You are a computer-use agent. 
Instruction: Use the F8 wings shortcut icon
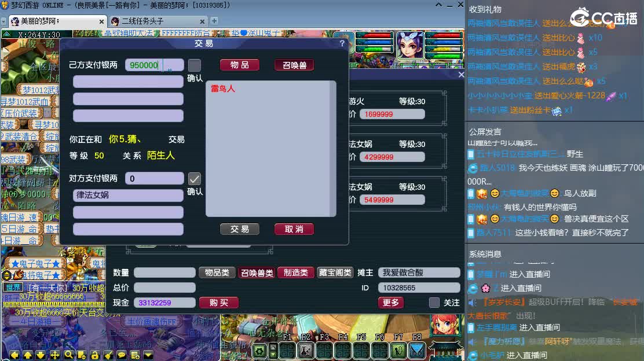[x=416, y=352]
